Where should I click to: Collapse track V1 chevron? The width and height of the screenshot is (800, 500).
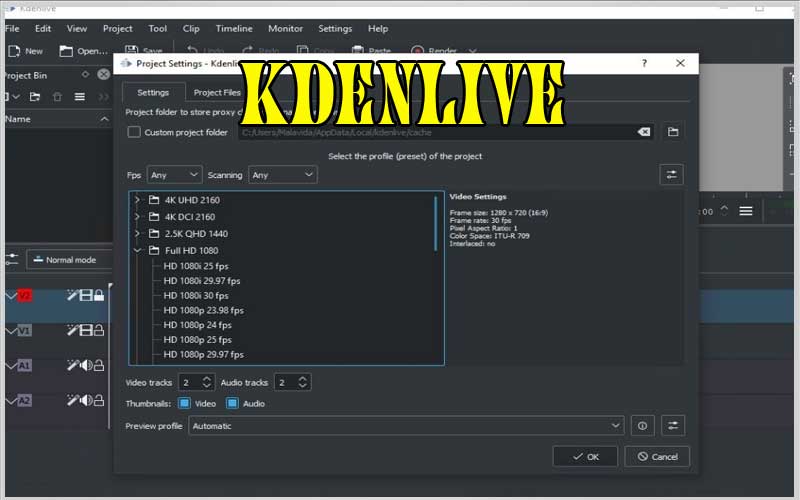pyautogui.click(x=11, y=331)
